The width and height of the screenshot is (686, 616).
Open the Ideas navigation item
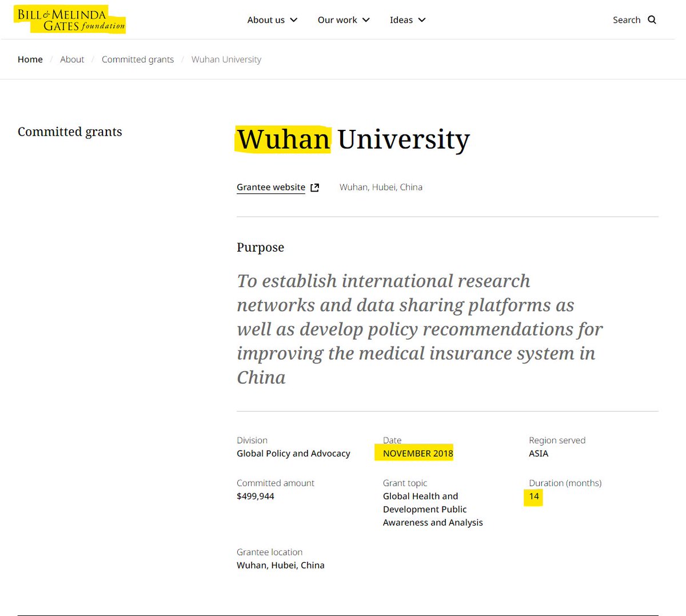(x=401, y=20)
